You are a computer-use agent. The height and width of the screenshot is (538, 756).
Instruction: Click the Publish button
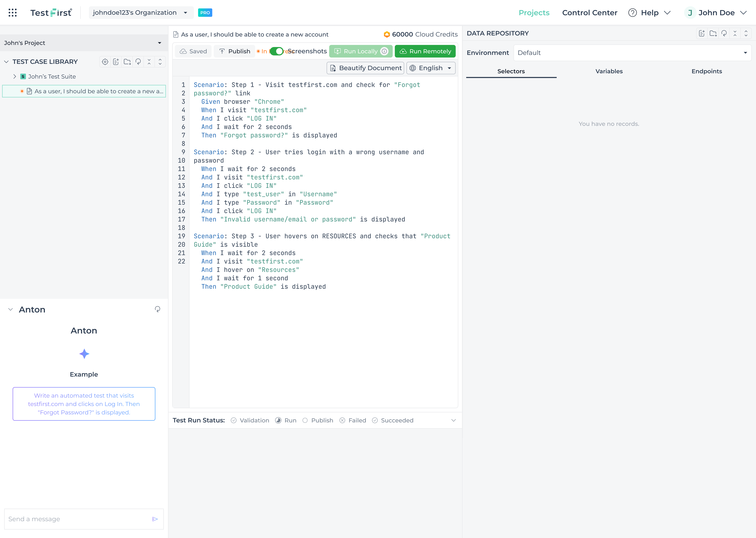pyautogui.click(x=235, y=51)
